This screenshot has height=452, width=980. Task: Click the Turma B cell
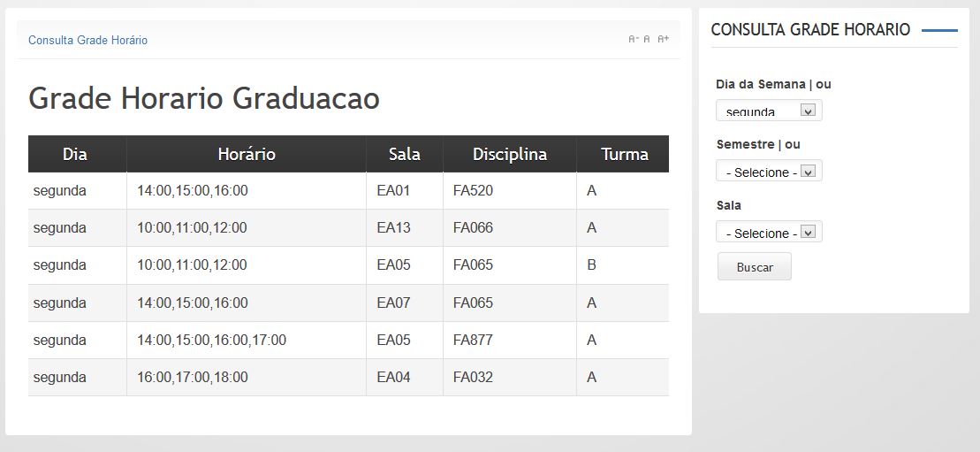[591, 265]
